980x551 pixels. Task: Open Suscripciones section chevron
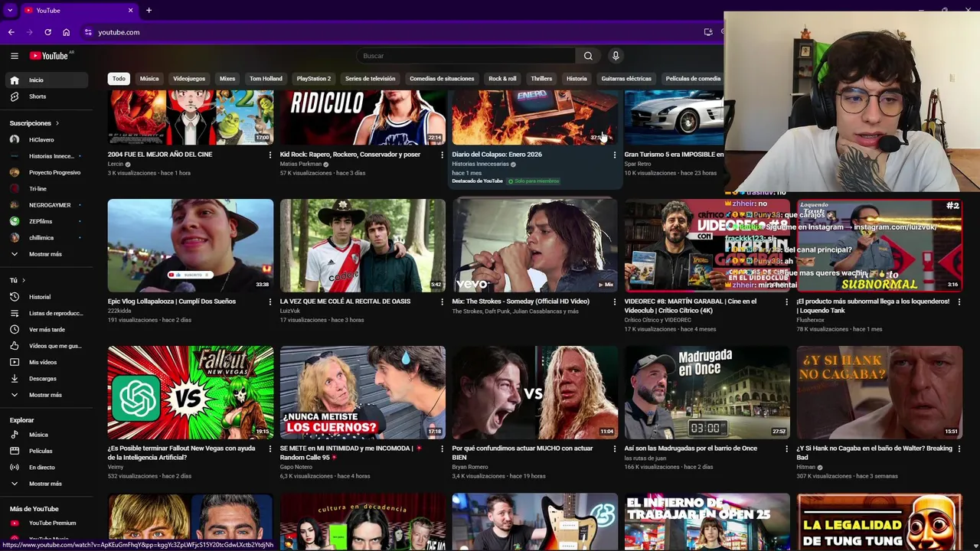point(57,123)
